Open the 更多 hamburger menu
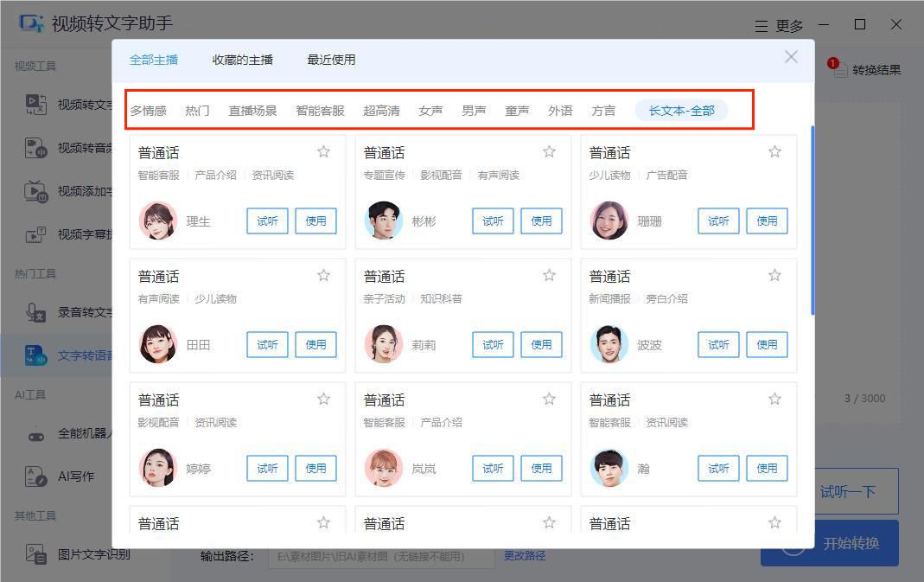 (x=762, y=26)
